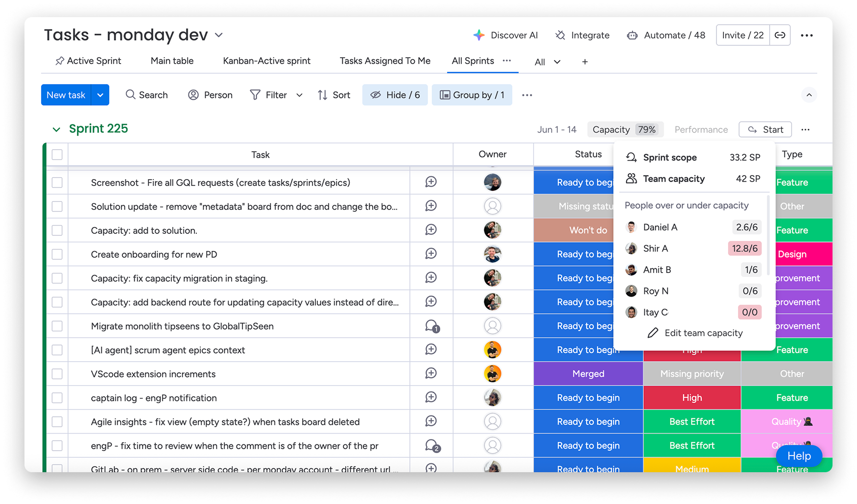
Task: Open New task dropdown arrow
Action: pyautogui.click(x=100, y=95)
